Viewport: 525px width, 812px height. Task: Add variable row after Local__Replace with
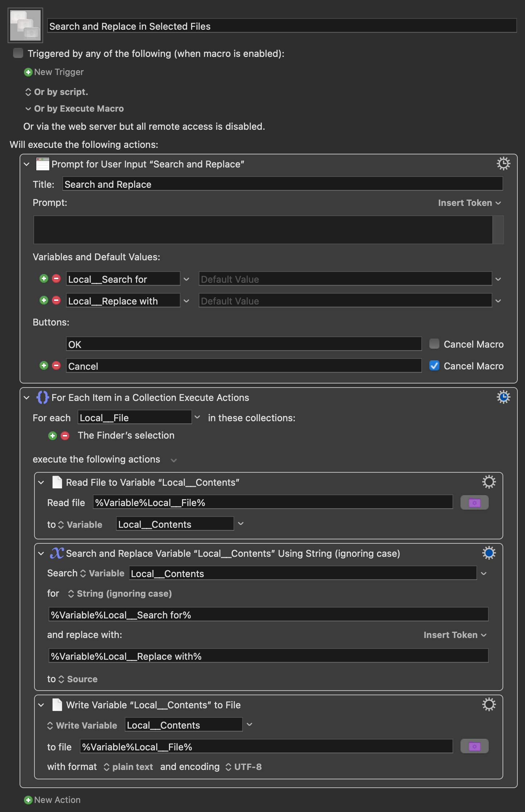coord(44,301)
